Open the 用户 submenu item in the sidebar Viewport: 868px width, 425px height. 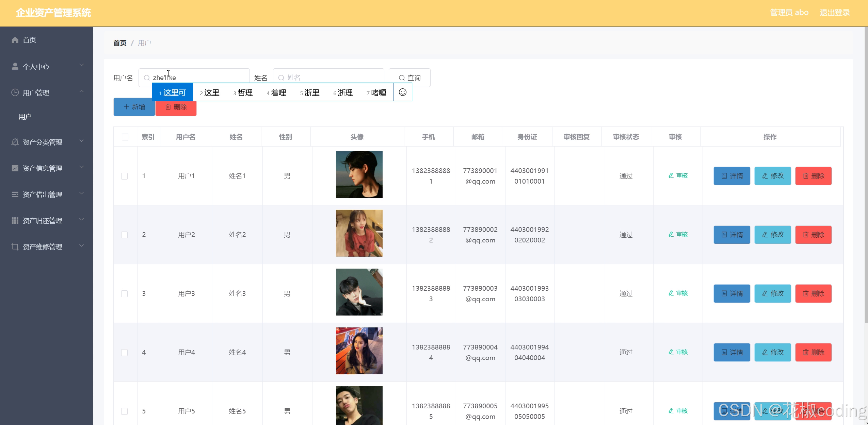(x=25, y=117)
